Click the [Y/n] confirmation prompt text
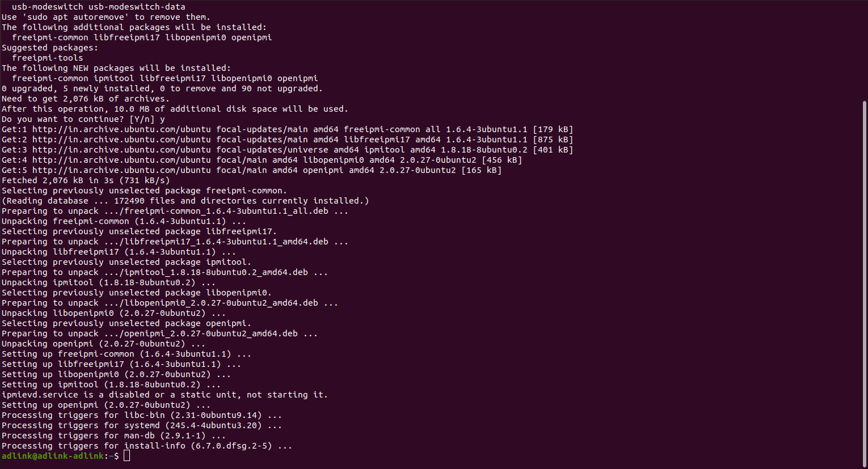 pos(142,119)
